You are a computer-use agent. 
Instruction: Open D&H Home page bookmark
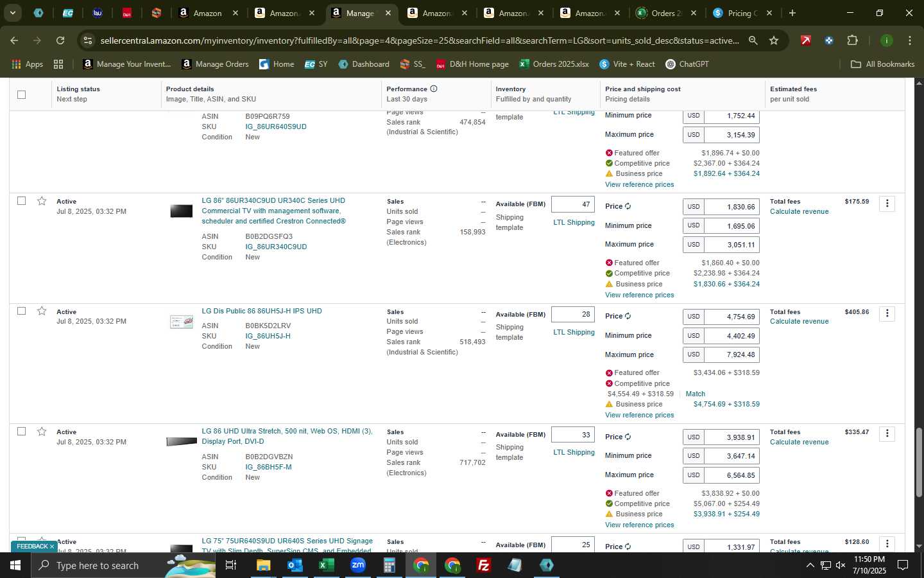click(472, 64)
